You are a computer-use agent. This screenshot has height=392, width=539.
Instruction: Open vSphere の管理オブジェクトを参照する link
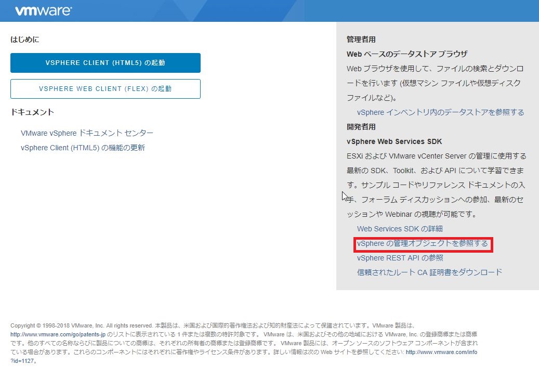(423, 243)
